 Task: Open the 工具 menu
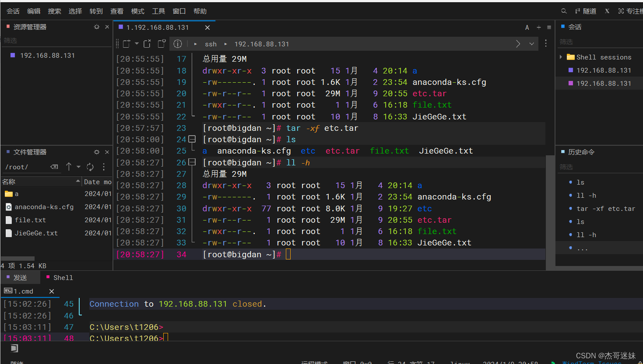[158, 11]
